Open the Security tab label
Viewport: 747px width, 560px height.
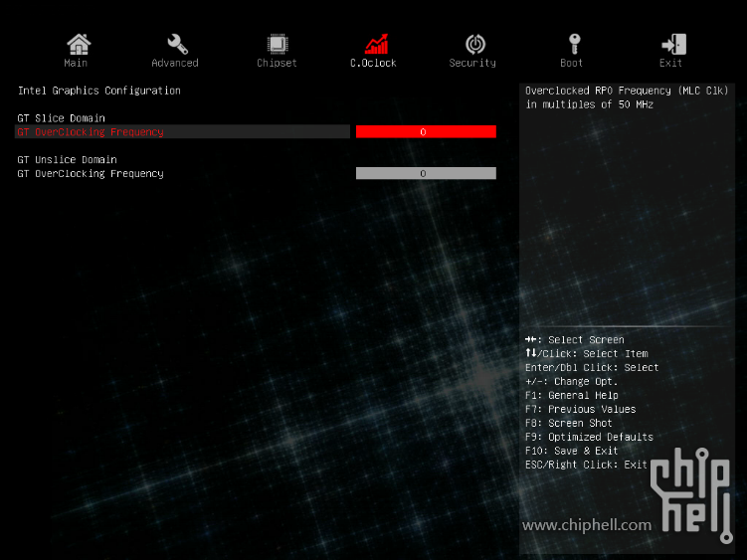pos(472,63)
